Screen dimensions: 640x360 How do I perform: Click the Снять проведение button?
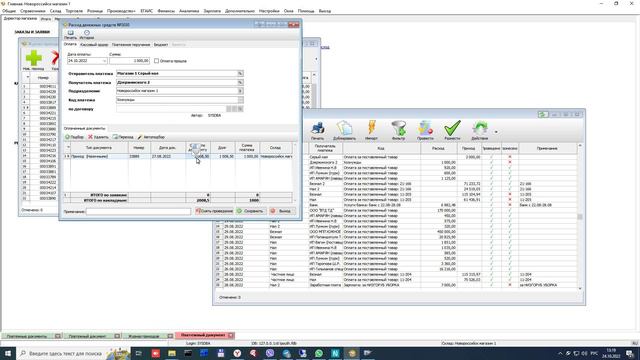pyautogui.click(x=214, y=211)
